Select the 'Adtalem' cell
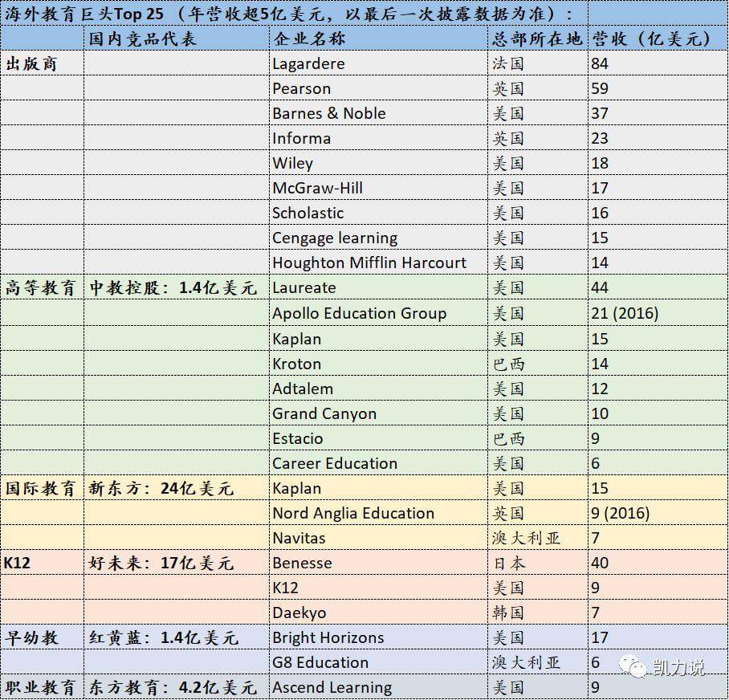Screen dimensions: 729x700 (x=378, y=388)
